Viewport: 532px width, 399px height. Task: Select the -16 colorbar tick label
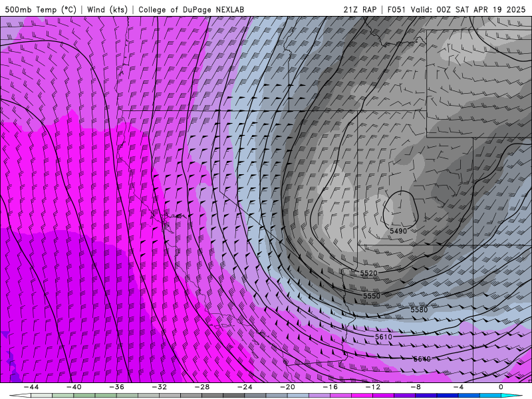coord(330,387)
